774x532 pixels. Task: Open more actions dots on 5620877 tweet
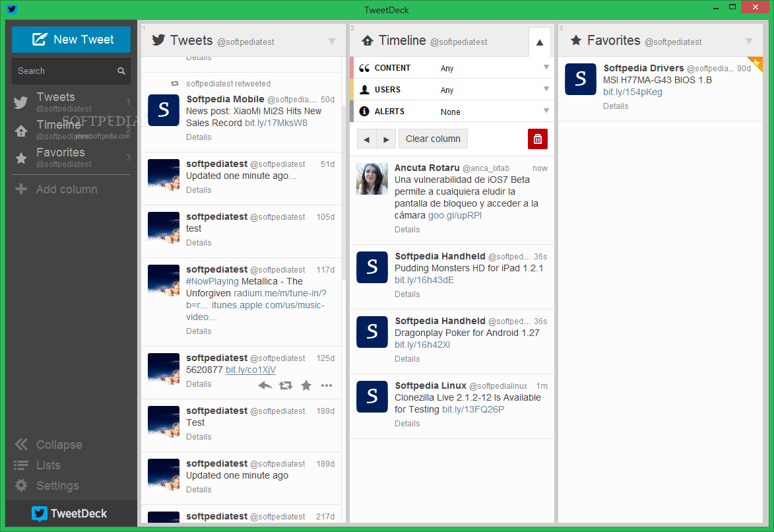tap(327, 385)
